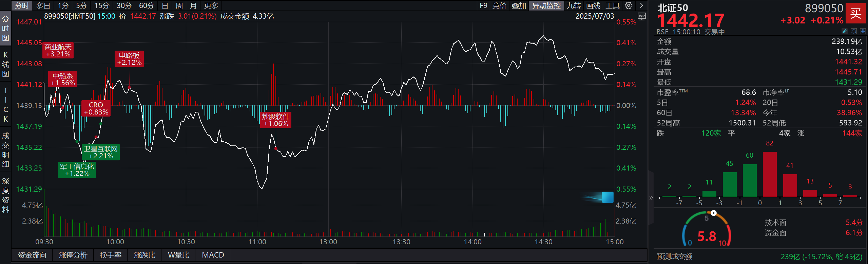Screen dimensions: 868x264
Task: Select the 1分 period
Action: (x=63, y=5)
